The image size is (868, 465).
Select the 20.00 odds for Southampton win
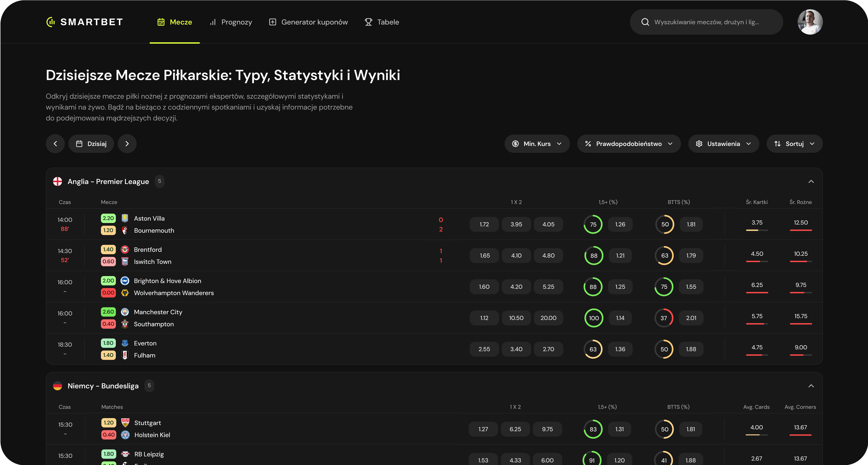click(x=548, y=318)
